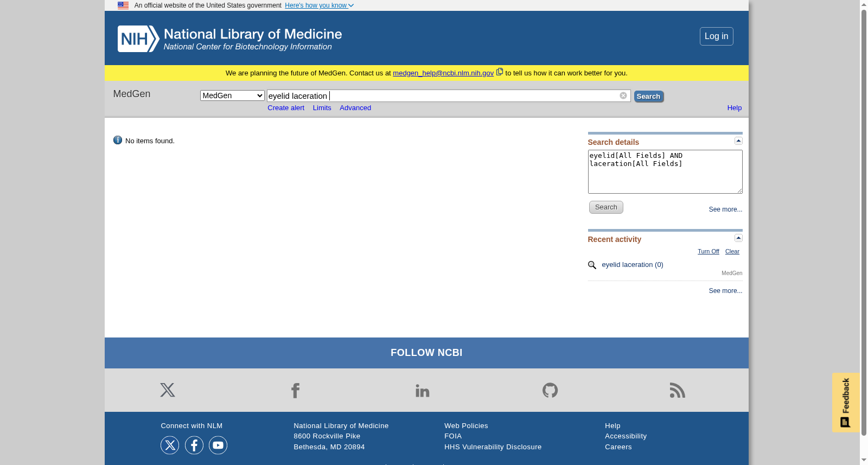This screenshot has height=465, width=868.
Task: Click NLM Facebook circle icon in footer
Action: tap(194, 445)
